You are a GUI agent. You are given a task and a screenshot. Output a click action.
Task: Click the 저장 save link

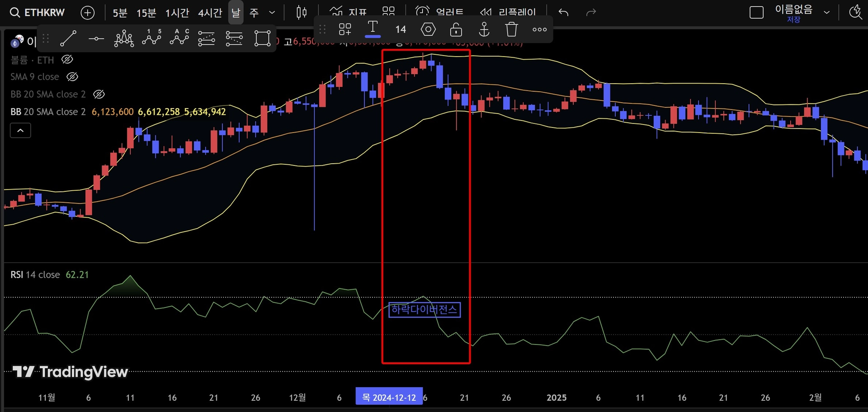coord(793,19)
